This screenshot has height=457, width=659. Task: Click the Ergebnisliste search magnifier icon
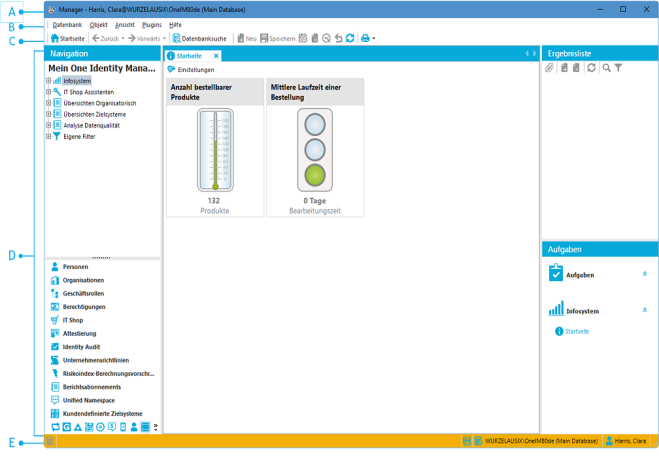pos(606,68)
